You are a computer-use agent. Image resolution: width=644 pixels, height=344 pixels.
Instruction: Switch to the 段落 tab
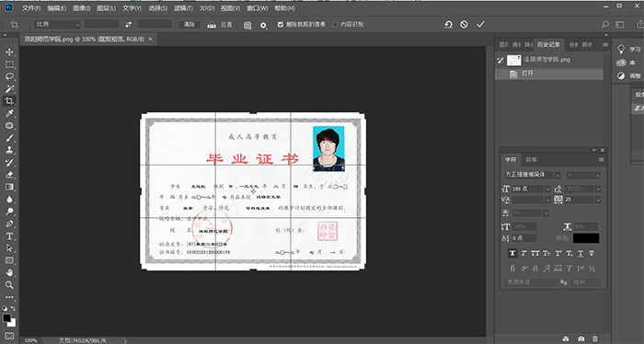click(x=531, y=160)
